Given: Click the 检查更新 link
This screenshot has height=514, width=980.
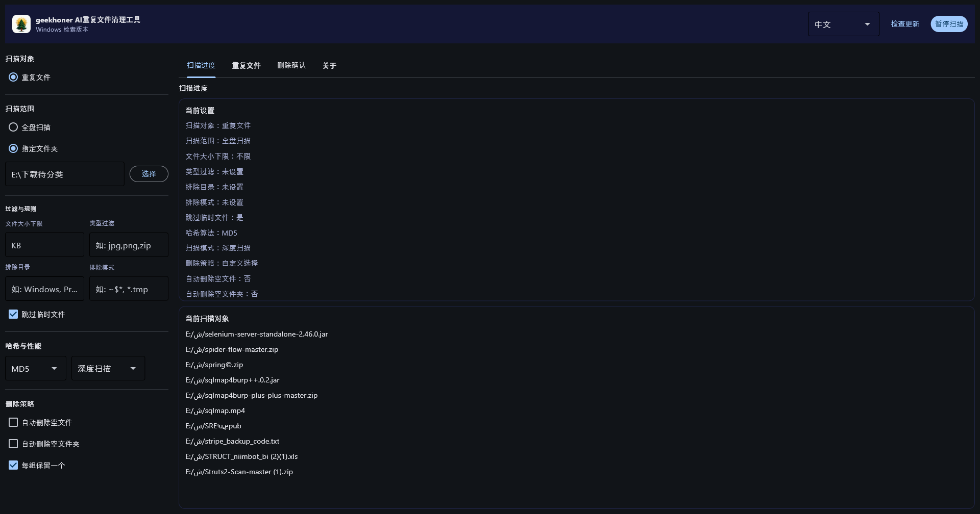Looking at the screenshot, I should pyautogui.click(x=904, y=24).
